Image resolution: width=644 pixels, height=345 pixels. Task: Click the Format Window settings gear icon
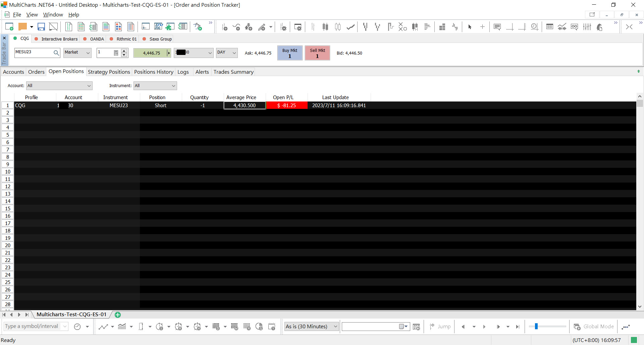[298, 27]
